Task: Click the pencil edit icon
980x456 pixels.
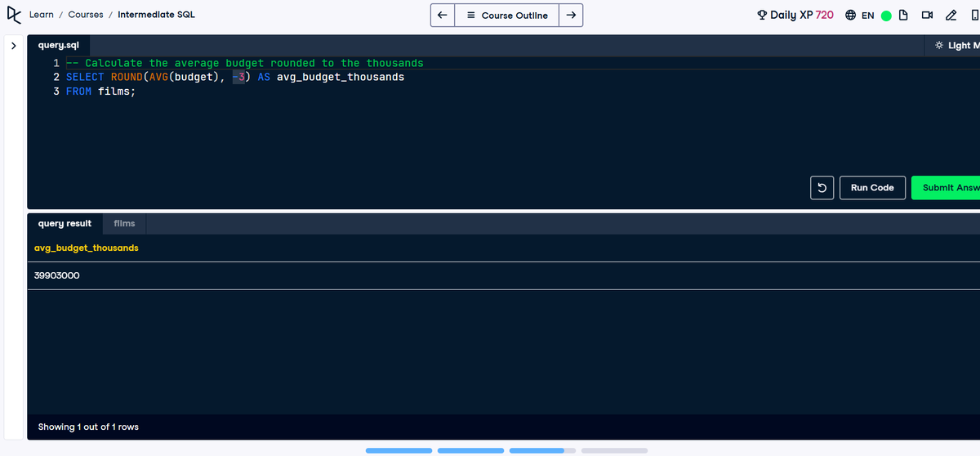Action: click(951, 15)
